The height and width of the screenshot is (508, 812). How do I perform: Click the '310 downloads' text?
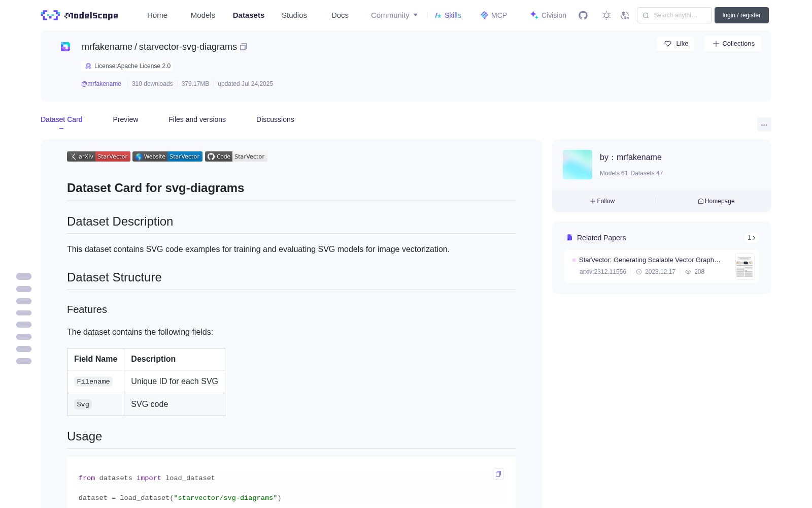coord(152,84)
